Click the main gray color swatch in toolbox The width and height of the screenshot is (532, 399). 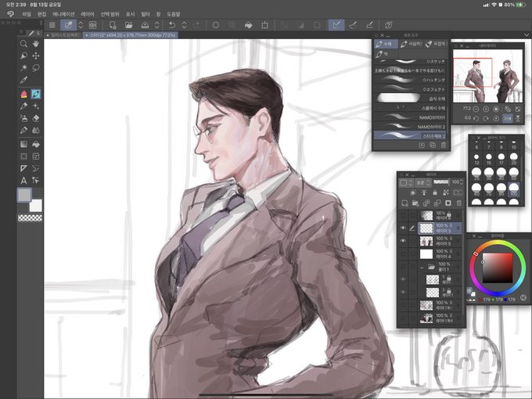click(24, 195)
